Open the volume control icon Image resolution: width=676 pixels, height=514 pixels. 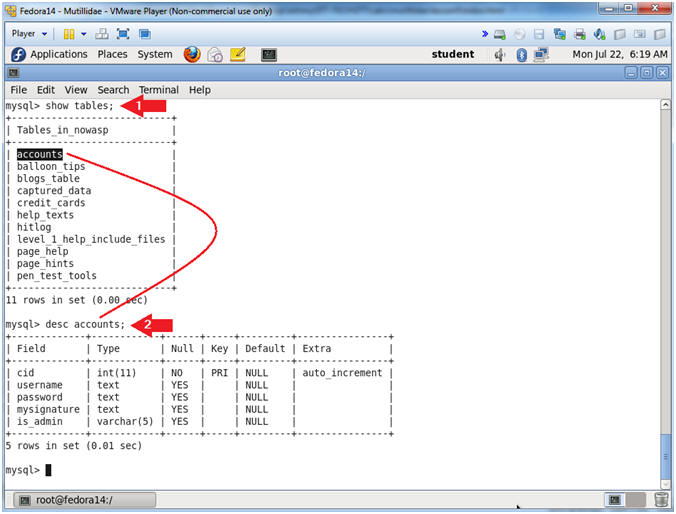[x=499, y=55]
